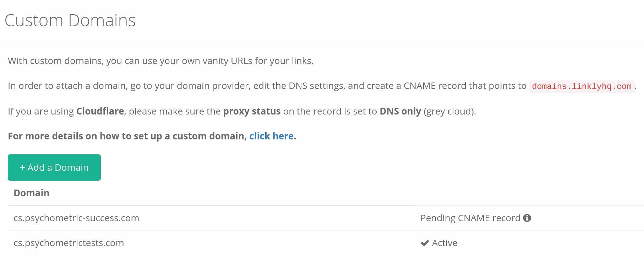Click the 'grey cloud' parenthetical text
The height and width of the screenshot is (271, 644).
pos(449,111)
